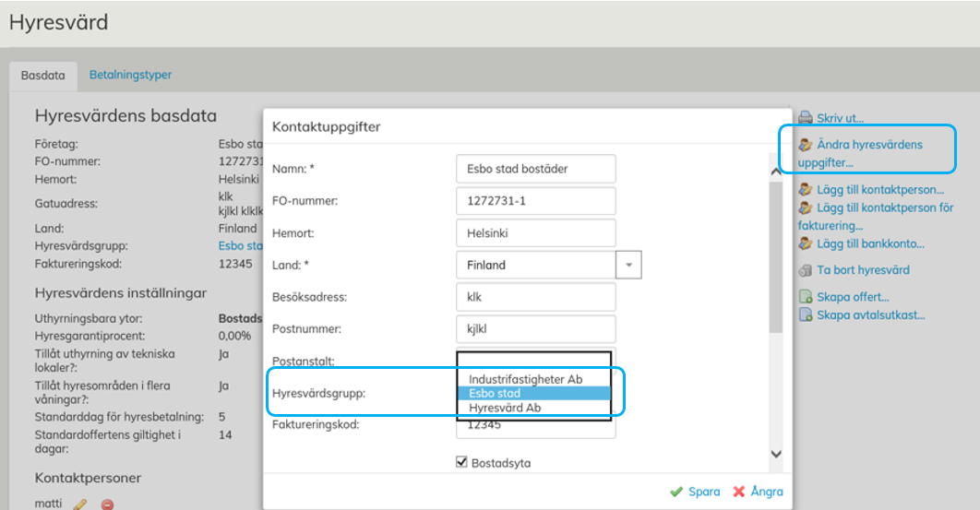The width and height of the screenshot is (980, 510).
Task: Click the Skapa offert document icon
Action: [x=805, y=297]
